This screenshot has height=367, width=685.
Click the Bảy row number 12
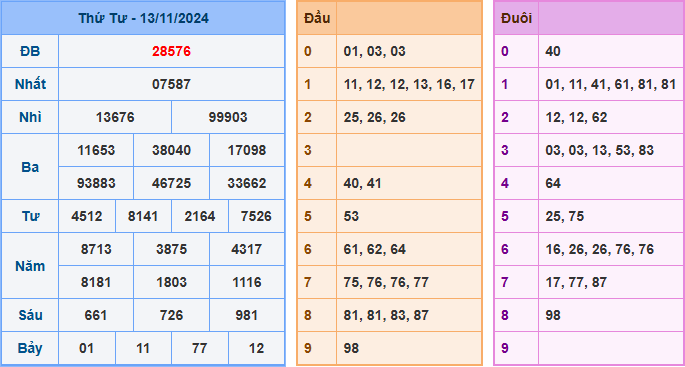256,348
